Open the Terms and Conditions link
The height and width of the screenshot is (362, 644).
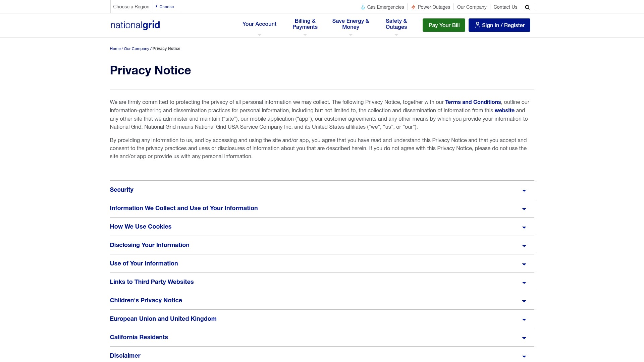coord(473,102)
